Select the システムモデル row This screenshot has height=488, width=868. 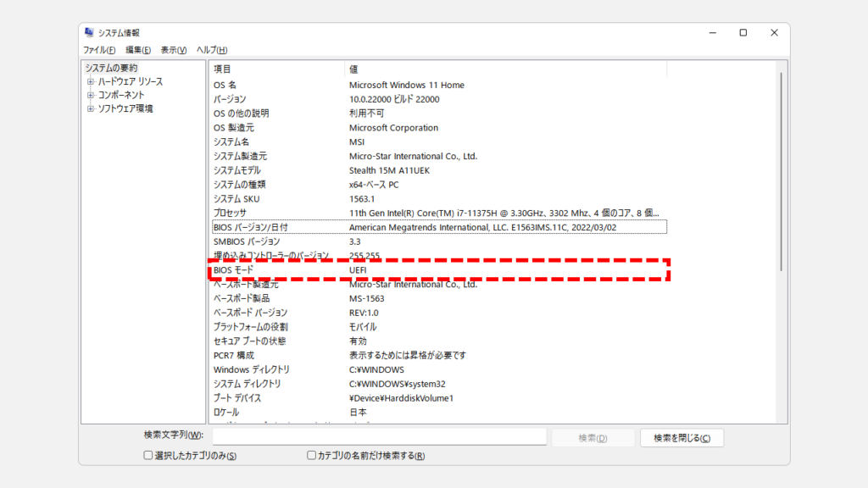pyautogui.click(x=440, y=170)
